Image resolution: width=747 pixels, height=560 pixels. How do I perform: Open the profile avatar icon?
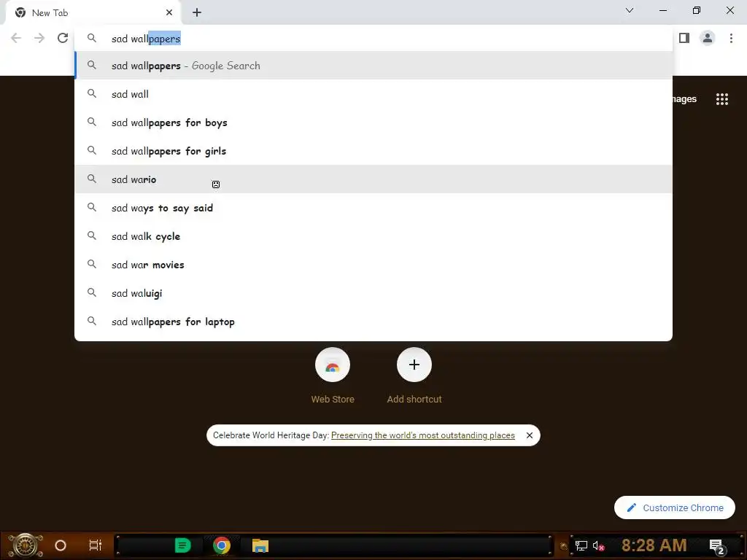[x=708, y=38]
